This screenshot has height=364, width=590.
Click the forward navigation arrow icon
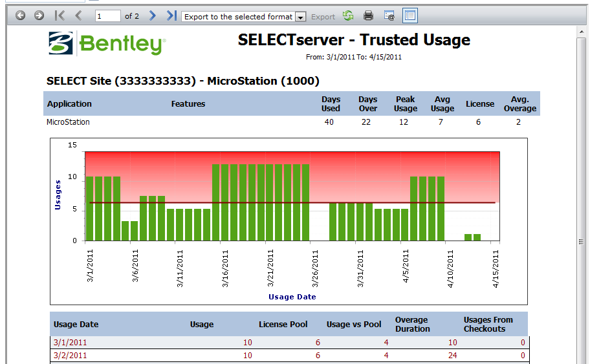point(39,16)
